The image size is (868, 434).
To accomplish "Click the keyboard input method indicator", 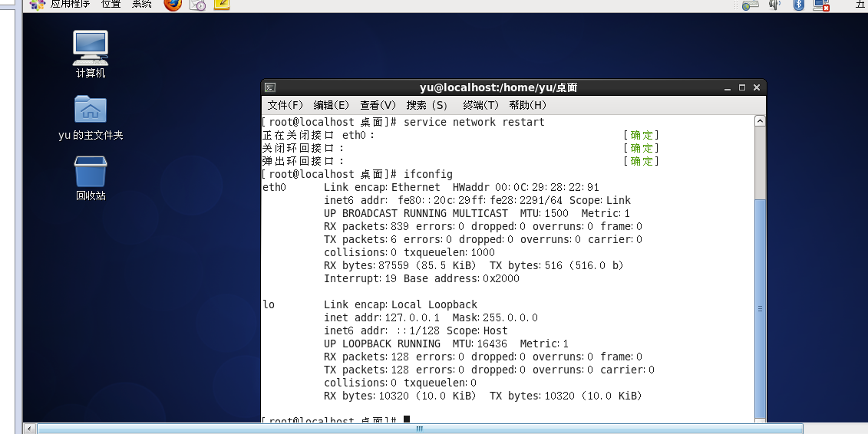I will click(x=750, y=5).
